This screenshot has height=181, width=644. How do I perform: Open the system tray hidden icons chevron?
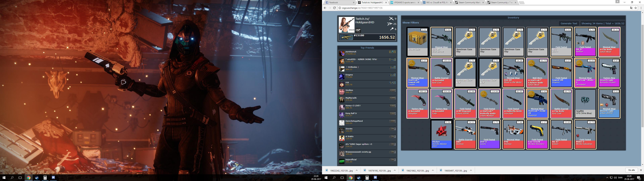pos(607,178)
